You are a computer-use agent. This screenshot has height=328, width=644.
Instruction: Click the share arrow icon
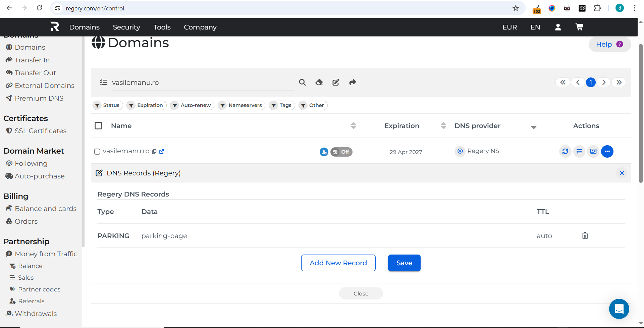point(353,83)
